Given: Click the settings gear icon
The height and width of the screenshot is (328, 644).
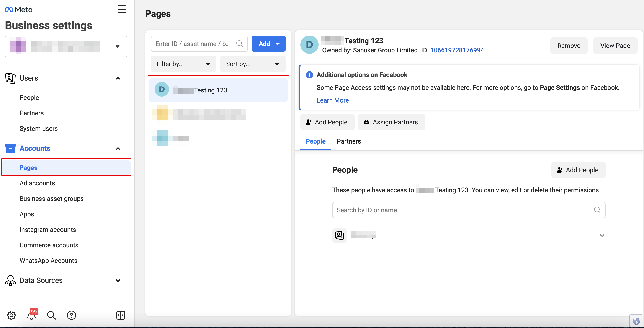Looking at the screenshot, I should point(11,315).
